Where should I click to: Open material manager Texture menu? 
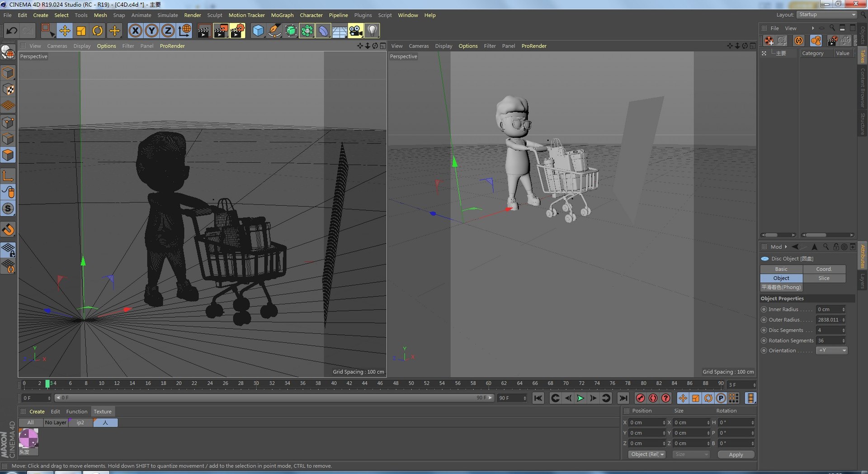[103, 412]
